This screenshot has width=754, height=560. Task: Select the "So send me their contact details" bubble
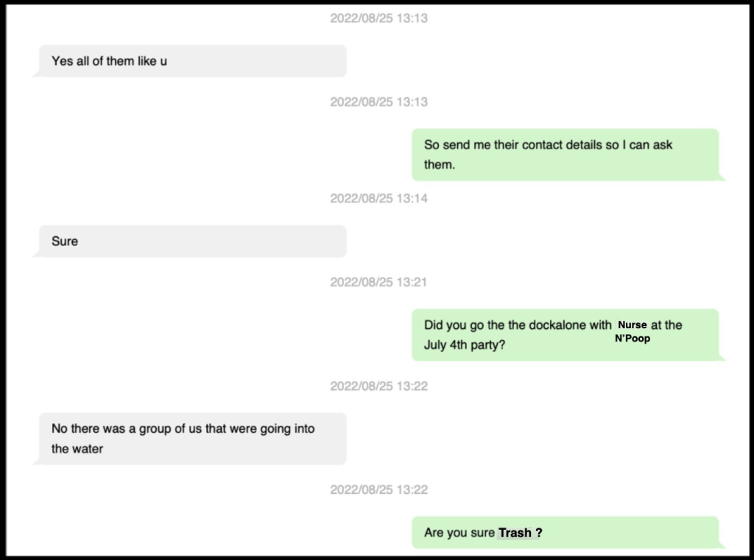(x=565, y=155)
